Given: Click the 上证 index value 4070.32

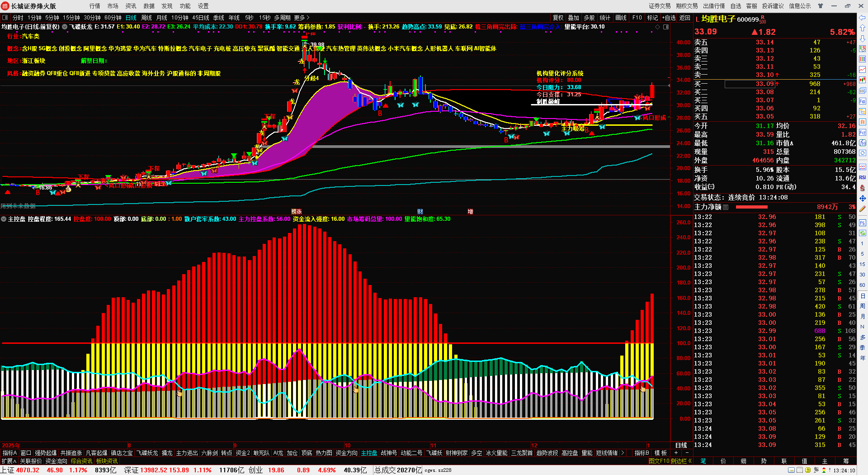Looking at the screenshot, I should point(28,470).
